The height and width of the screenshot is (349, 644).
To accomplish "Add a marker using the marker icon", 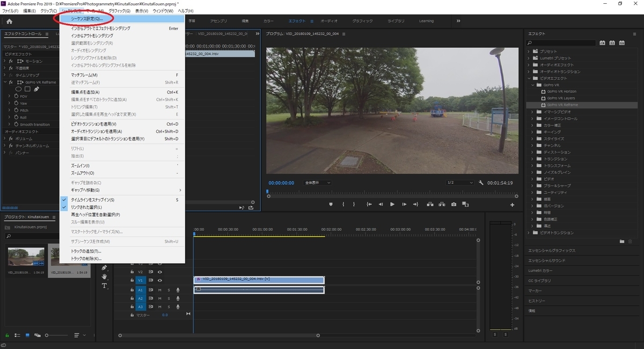I will tap(331, 204).
